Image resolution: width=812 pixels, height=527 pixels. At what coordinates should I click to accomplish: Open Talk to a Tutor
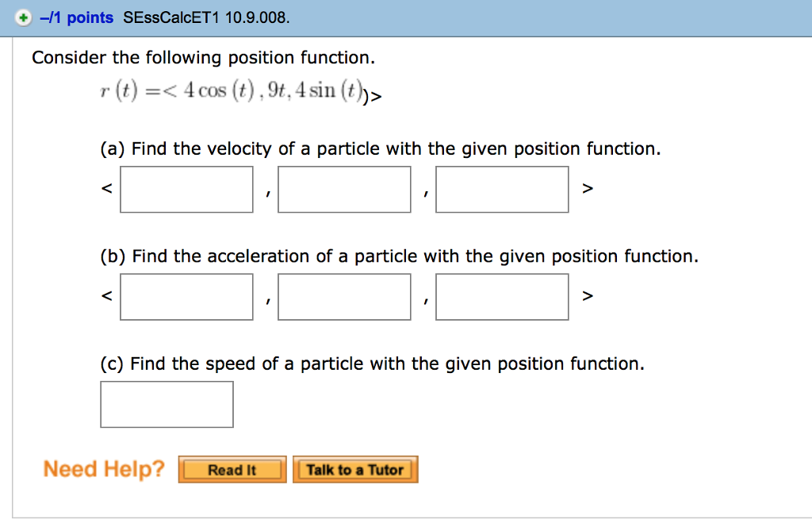(354, 469)
